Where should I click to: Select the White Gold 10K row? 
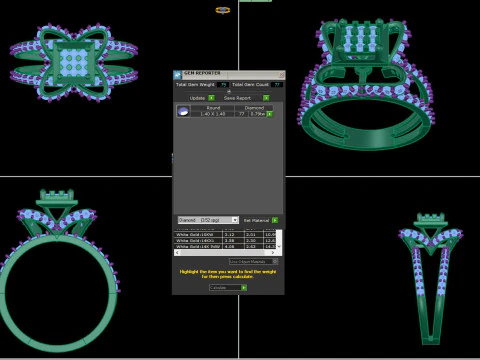225,234
